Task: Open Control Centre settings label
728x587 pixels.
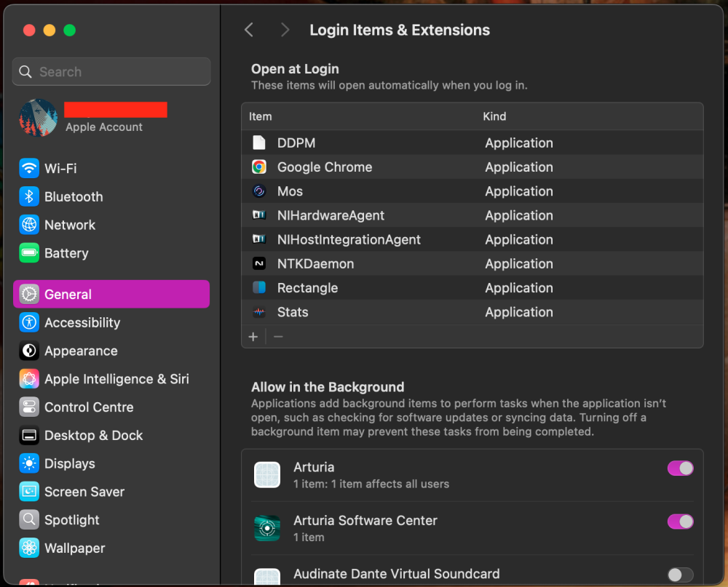Action: [x=89, y=407]
